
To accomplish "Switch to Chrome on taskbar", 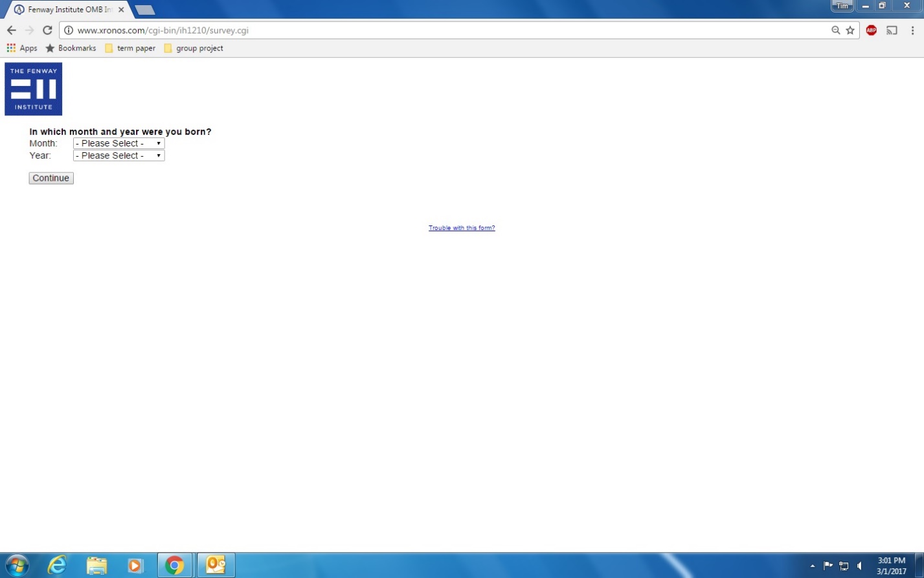I will point(174,565).
